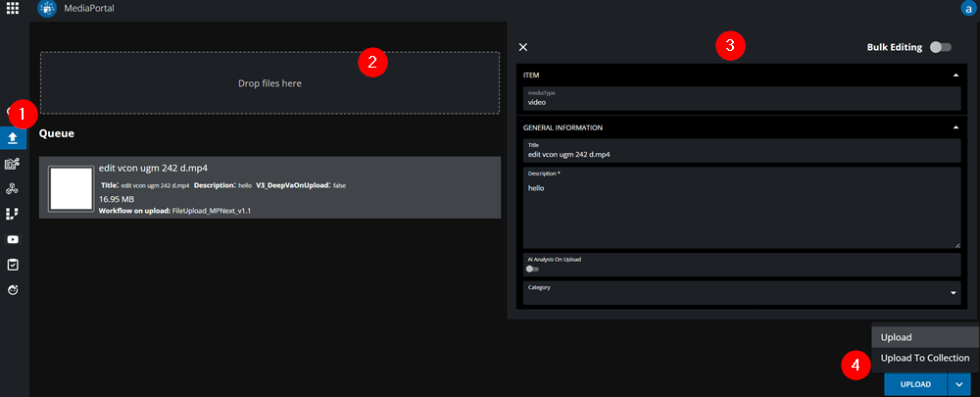The image size is (980, 397).
Task: Select the Upload menu option
Action: [x=896, y=337]
